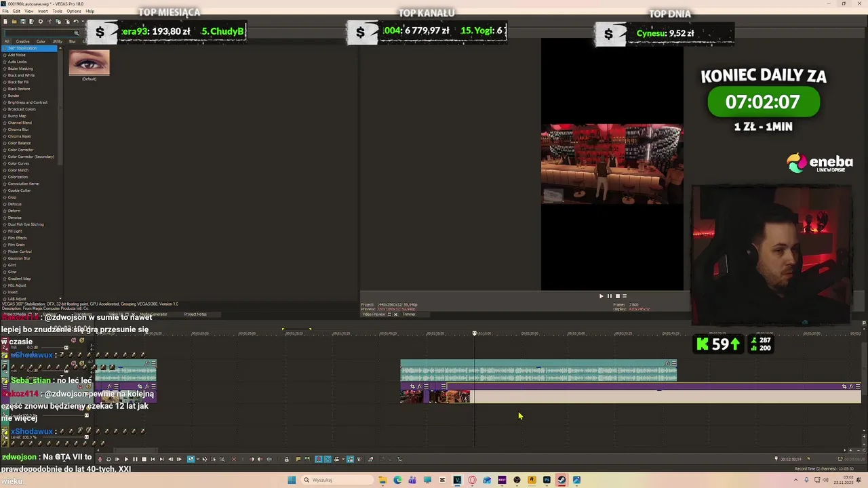The height and width of the screenshot is (488, 868).
Task: Insert a region with the region icon
Action: 307,460
